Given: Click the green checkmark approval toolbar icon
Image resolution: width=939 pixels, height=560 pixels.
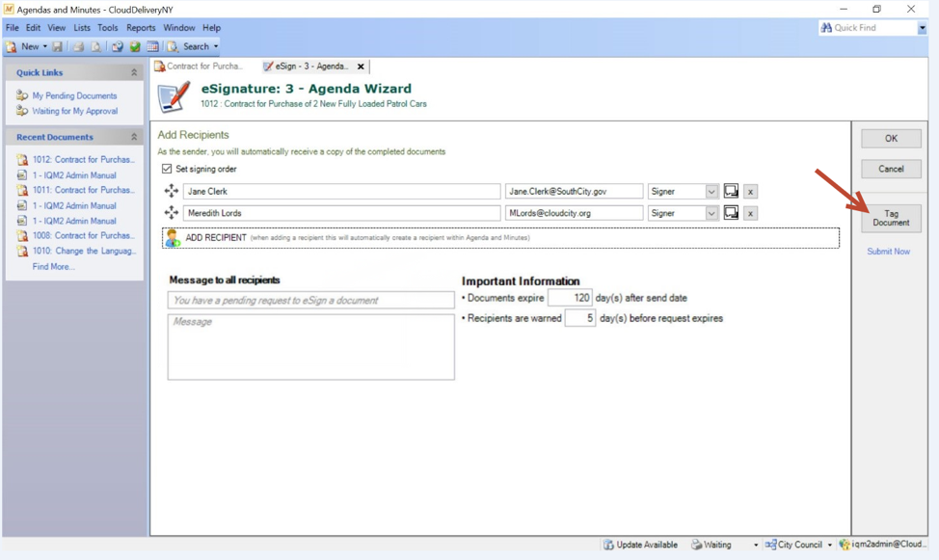Looking at the screenshot, I should pos(135,46).
